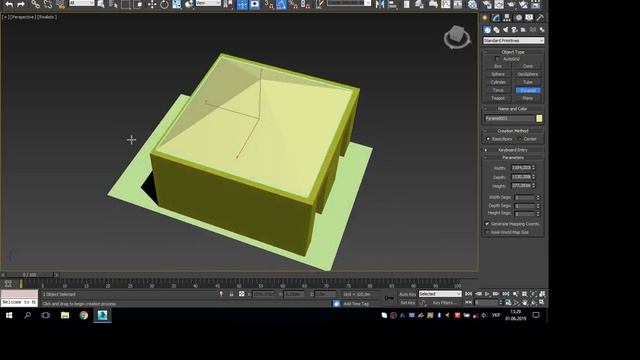Click the Width value field

[x=521, y=168]
